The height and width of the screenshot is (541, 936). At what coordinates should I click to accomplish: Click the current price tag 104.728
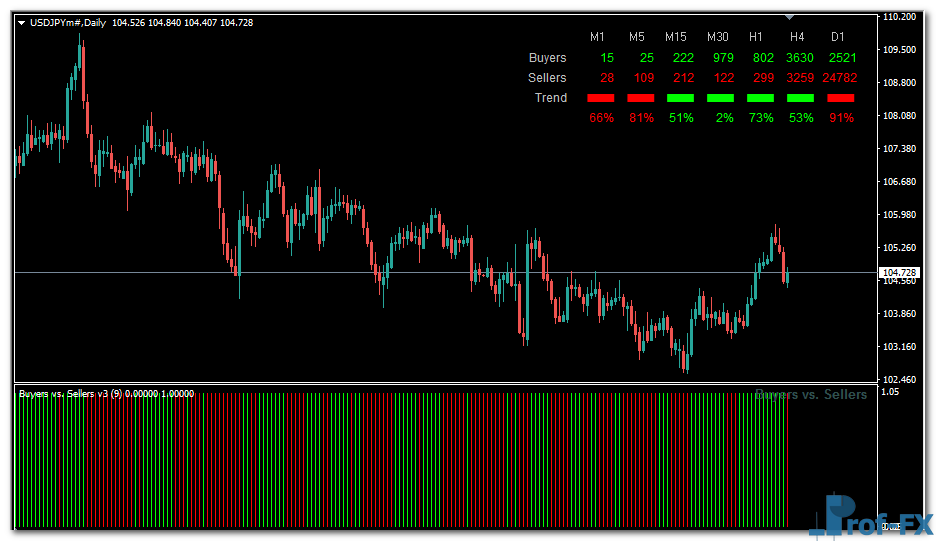[x=899, y=273]
